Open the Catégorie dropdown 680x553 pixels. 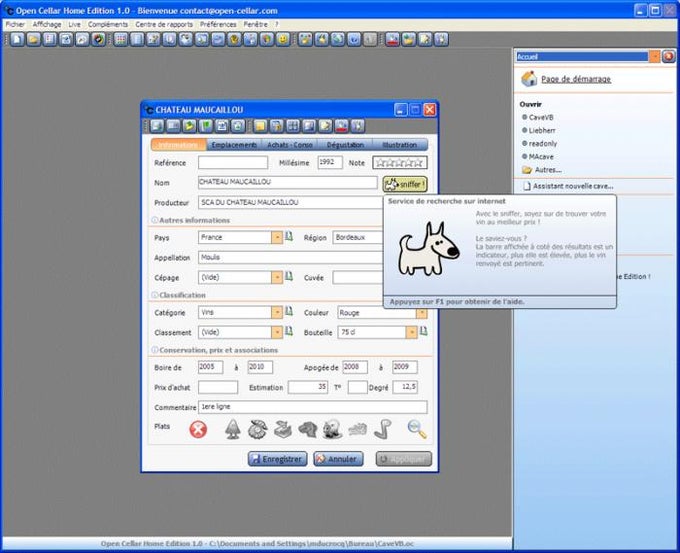tap(277, 312)
